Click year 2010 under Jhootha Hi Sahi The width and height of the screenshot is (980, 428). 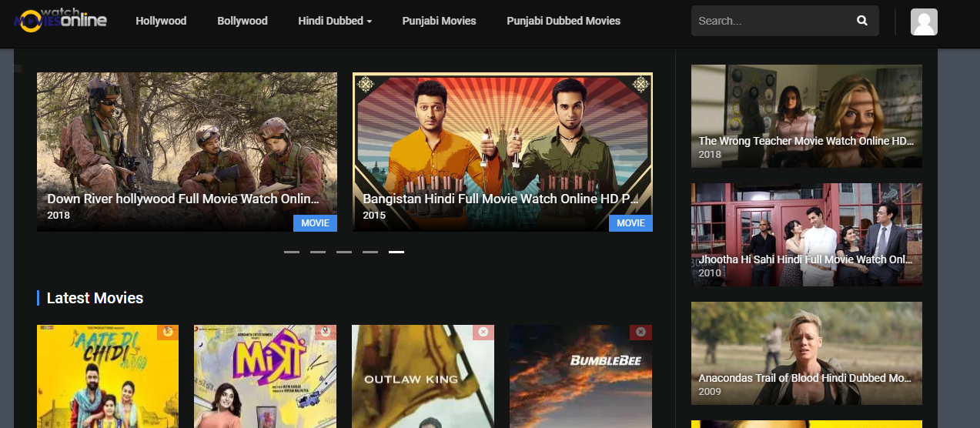[710, 273]
